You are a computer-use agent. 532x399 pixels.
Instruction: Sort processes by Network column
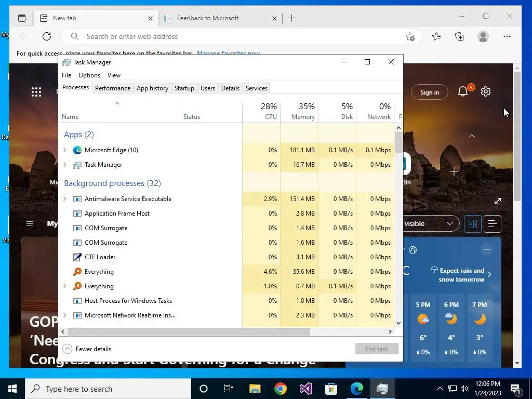click(x=375, y=111)
